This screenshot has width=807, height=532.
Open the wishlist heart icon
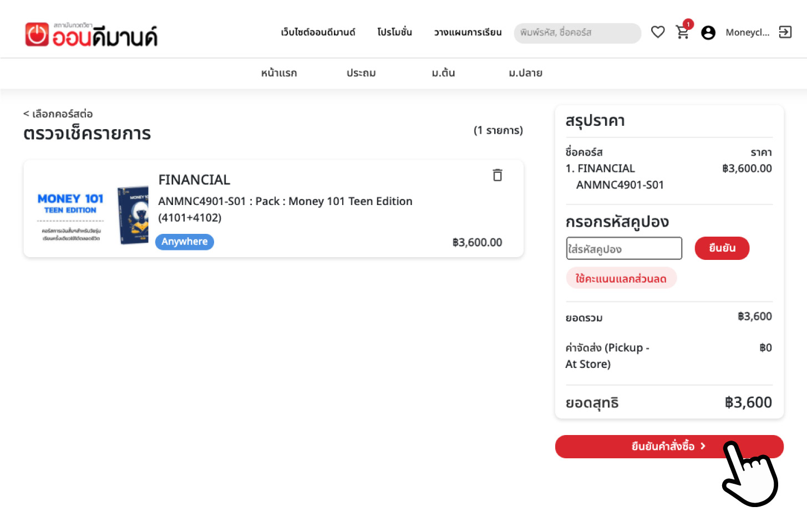[658, 33]
